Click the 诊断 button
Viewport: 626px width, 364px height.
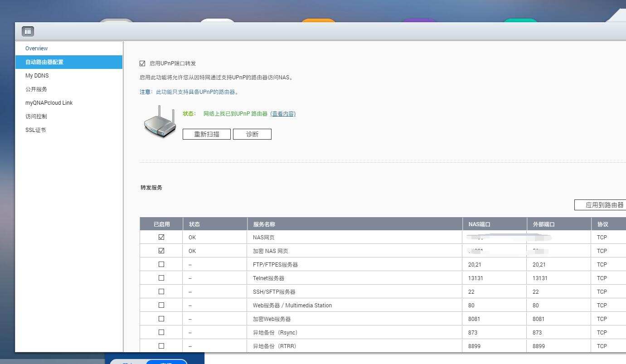tap(252, 134)
